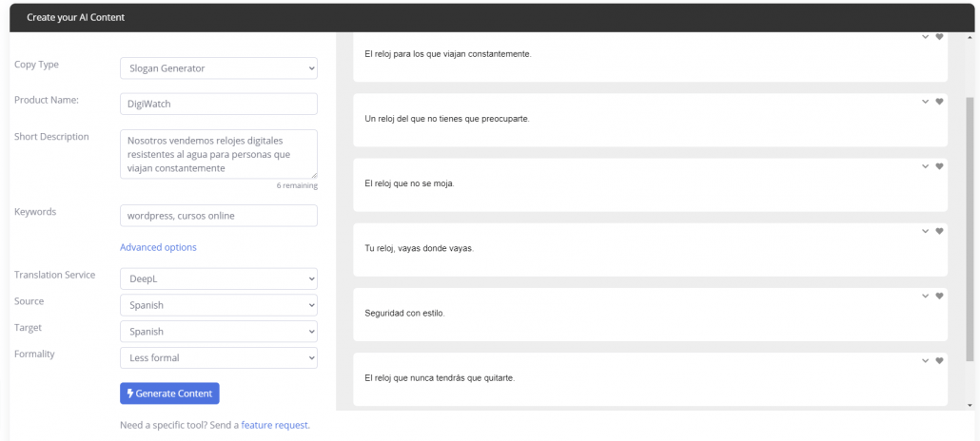Image resolution: width=980 pixels, height=441 pixels.
Task: Click the Generate Content button
Action: pos(169,393)
